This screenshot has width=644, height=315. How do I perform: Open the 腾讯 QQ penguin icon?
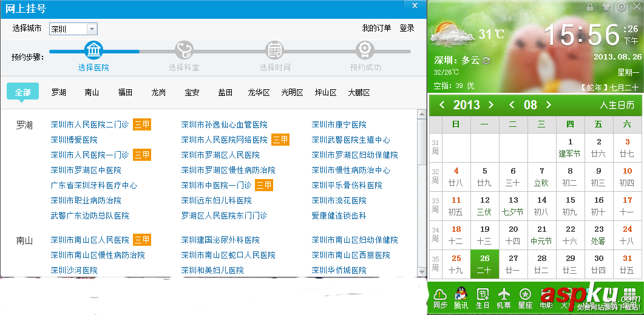point(461,294)
